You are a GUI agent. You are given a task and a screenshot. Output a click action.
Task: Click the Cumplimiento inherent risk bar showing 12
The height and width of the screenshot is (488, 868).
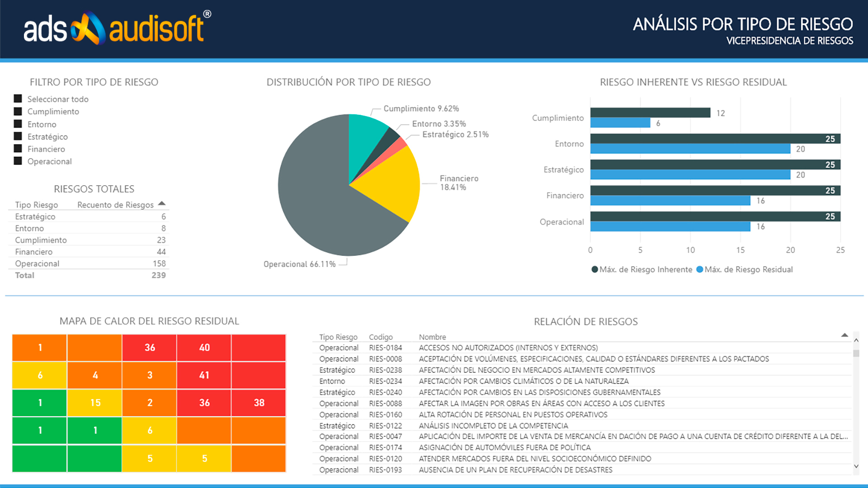point(651,113)
